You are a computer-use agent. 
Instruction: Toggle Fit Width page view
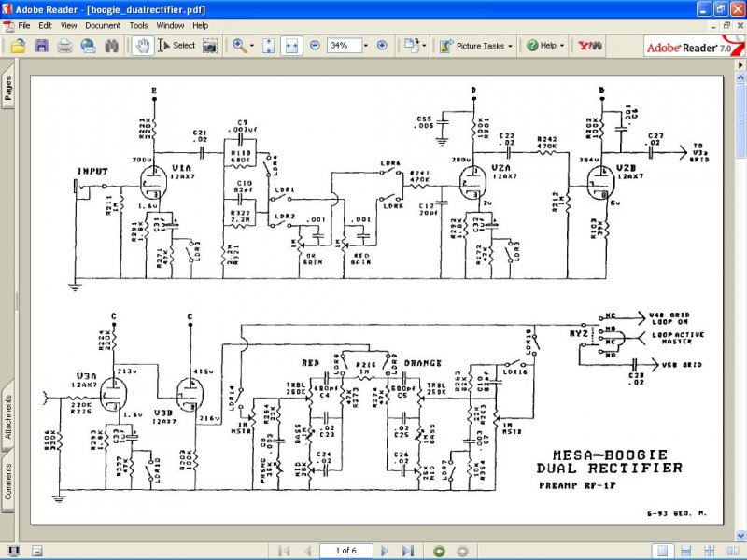291,46
